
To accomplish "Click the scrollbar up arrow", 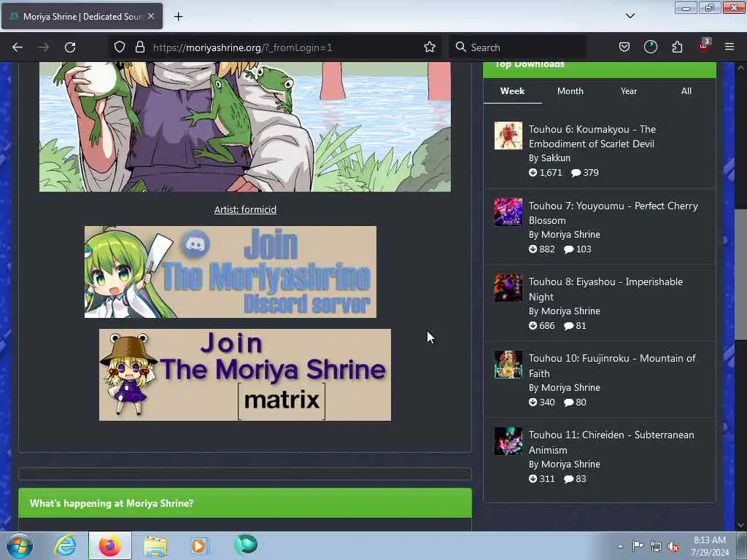I will point(740,68).
